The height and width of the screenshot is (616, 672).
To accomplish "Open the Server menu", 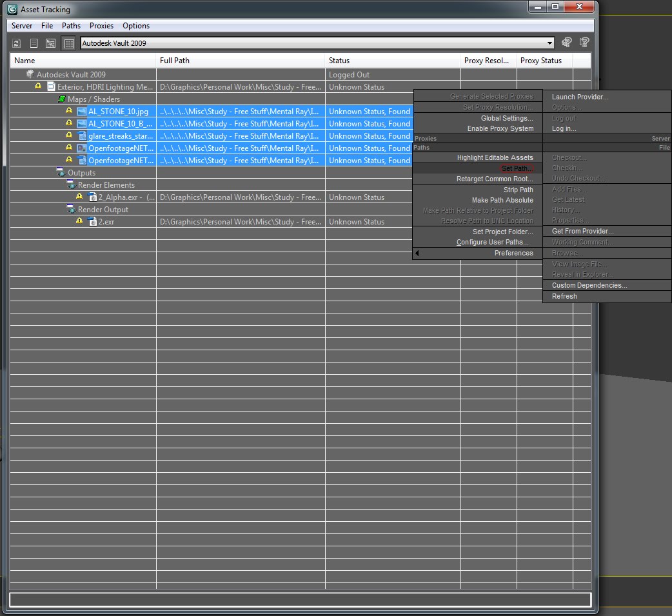I will click(22, 26).
